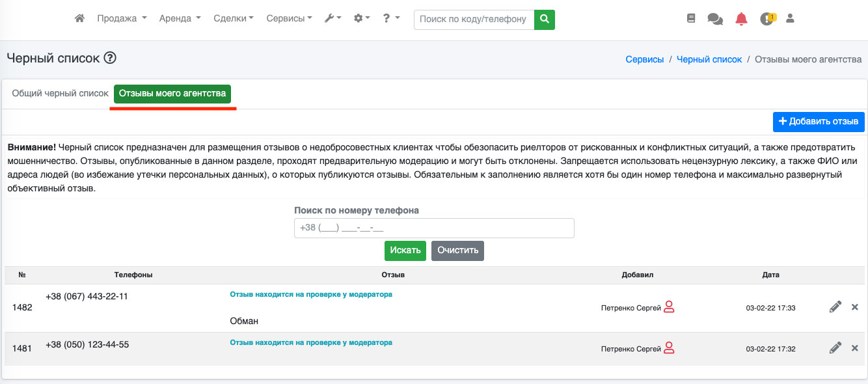This screenshot has height=384, width=868.
Task: Open the chat messages icon
Action: coord(715,19)
